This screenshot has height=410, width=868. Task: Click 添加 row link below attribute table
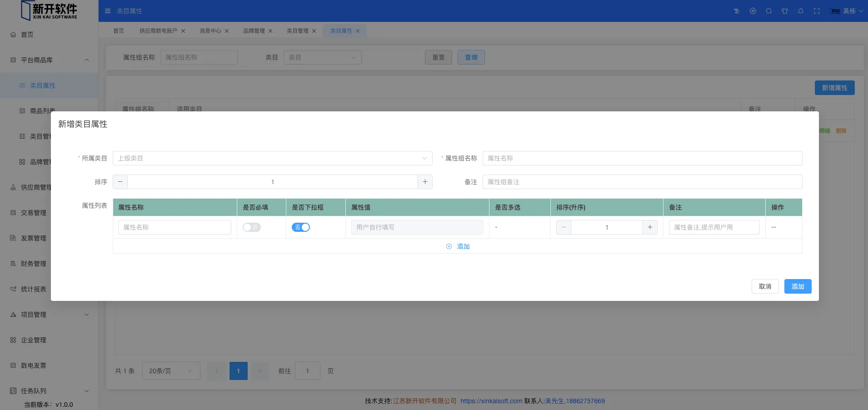458,246
